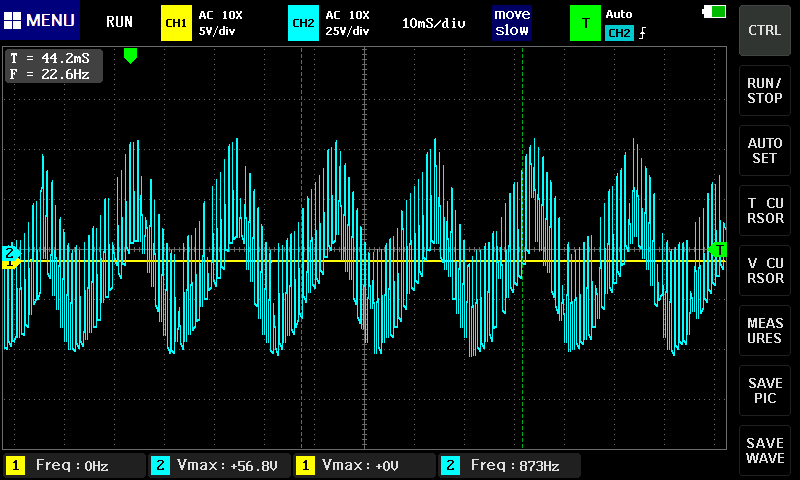Viewport: 800px width, 480px height.
Task: Click the yellow CH1 channel indicator
Action: point(176,22)
